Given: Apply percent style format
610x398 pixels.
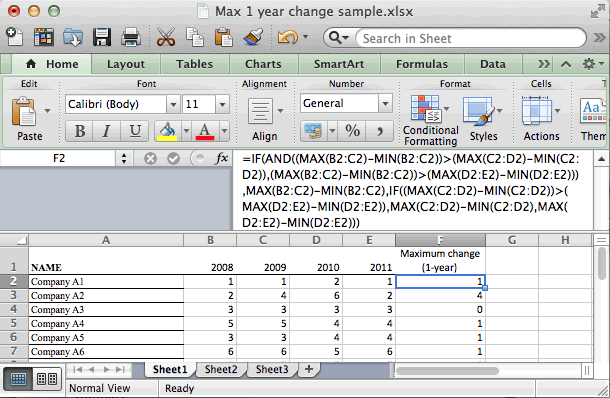Looking at the screenshot, I should [x=352, y=131].
